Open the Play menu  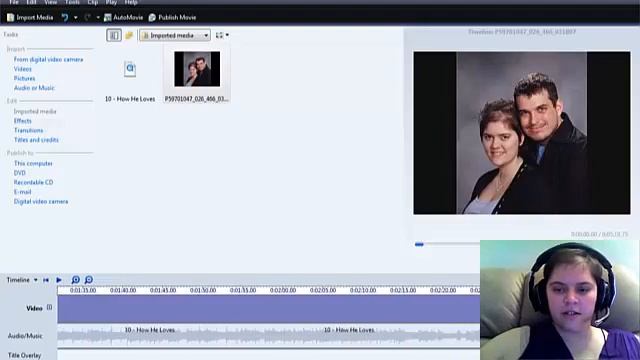111,2
